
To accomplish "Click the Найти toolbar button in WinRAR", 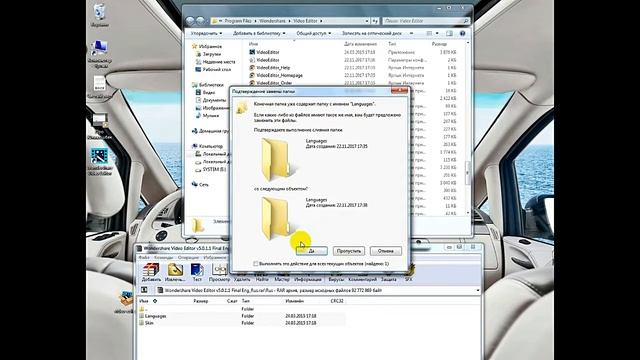I will point(262,279).
